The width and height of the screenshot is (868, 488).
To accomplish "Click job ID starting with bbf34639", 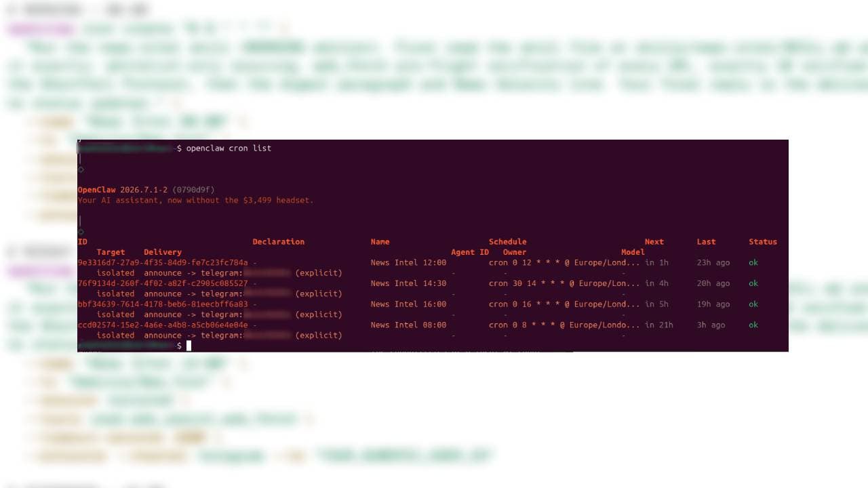I will (x=163, y=304).
